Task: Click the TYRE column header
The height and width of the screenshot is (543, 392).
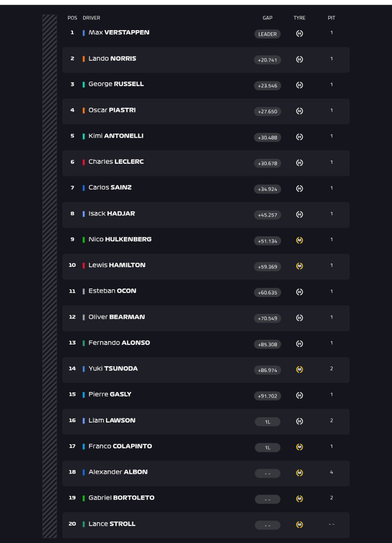Action: pyautogui.click(x=300, y=18)
